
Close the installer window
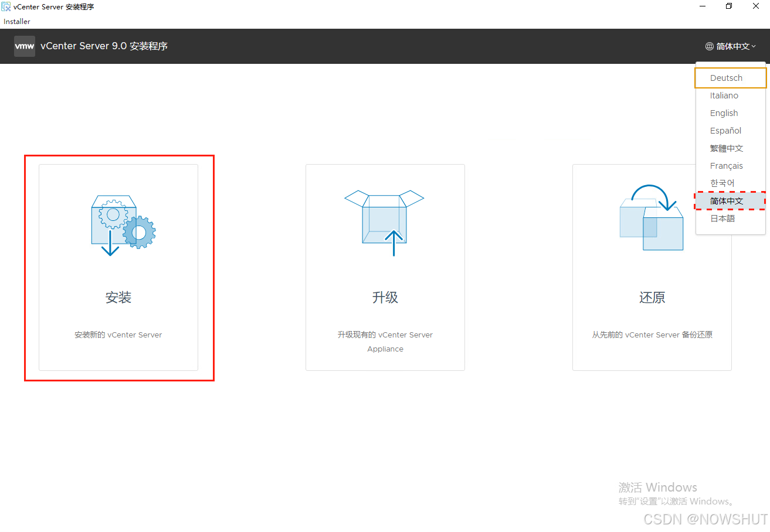tap(756, 6)
